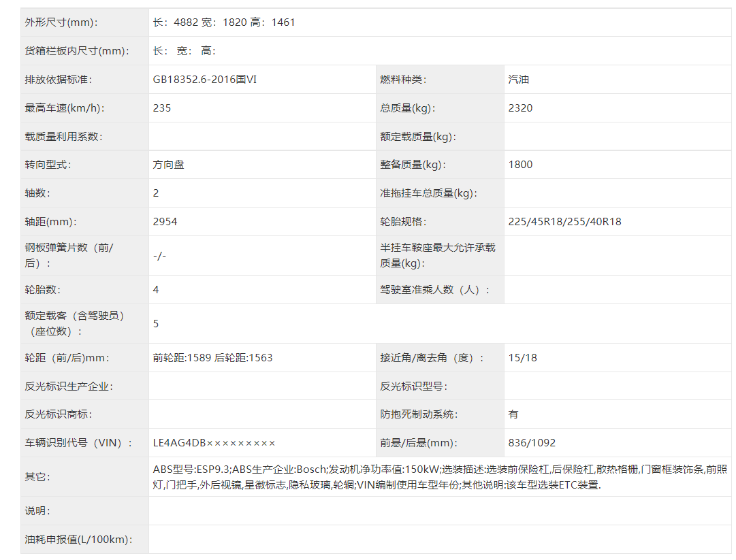Viewport: 736px width, 560px height.
Task: Click the 反光标识生产企业 label cell
Action: 69,386
